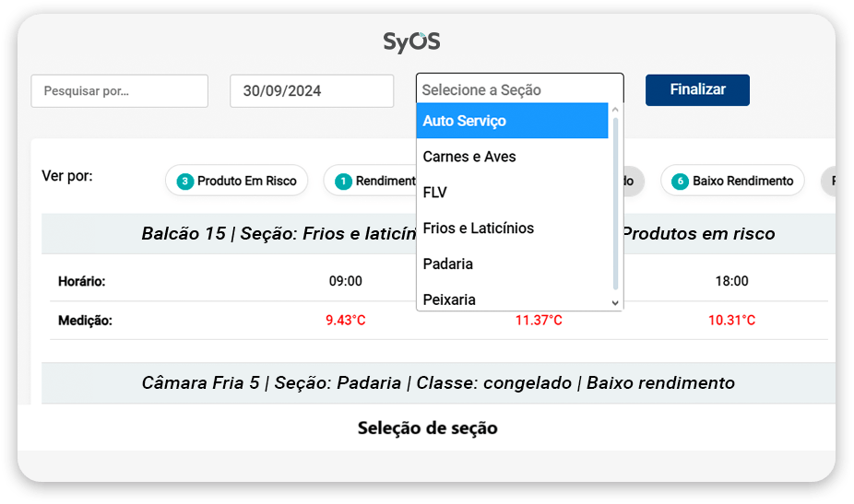Image resolution: width=854 pixels, height=504 pixels.
Task: Select 'Auto Serviço' from the section list
Action: tap(512, 121)
